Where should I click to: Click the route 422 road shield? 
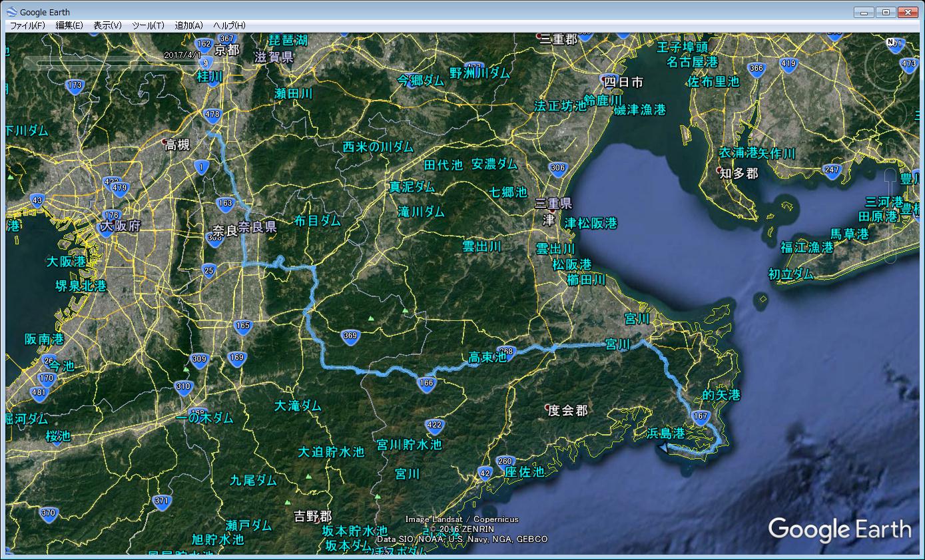(x=434, y=425)
